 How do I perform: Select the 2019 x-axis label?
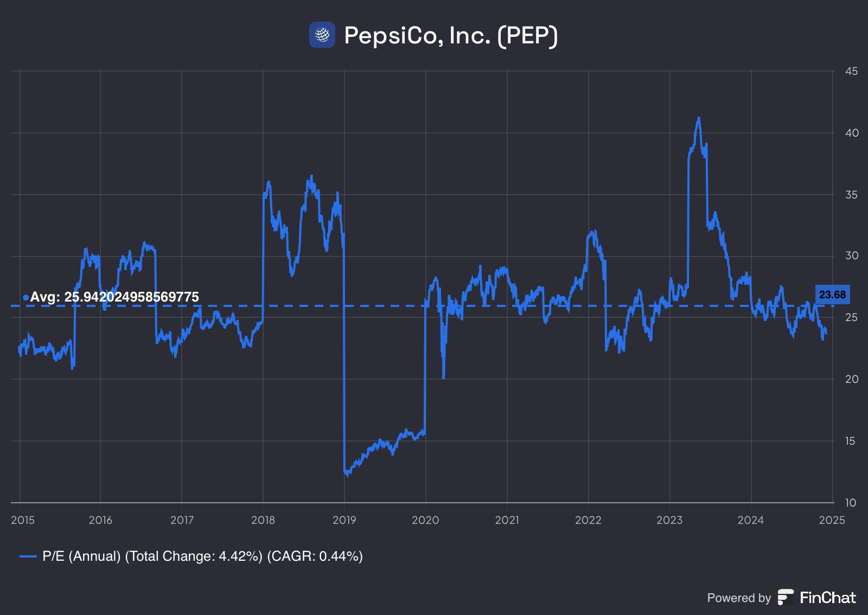[344, 520]
